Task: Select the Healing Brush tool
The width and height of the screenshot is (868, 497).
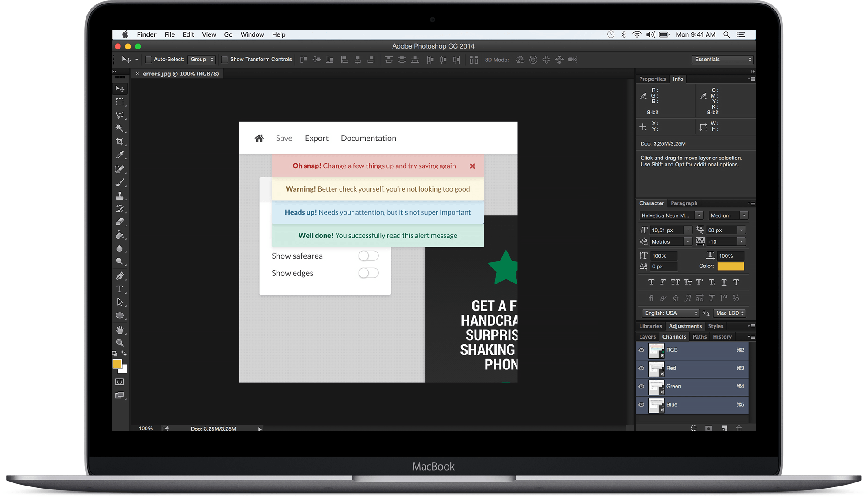Action: [120, 169]
